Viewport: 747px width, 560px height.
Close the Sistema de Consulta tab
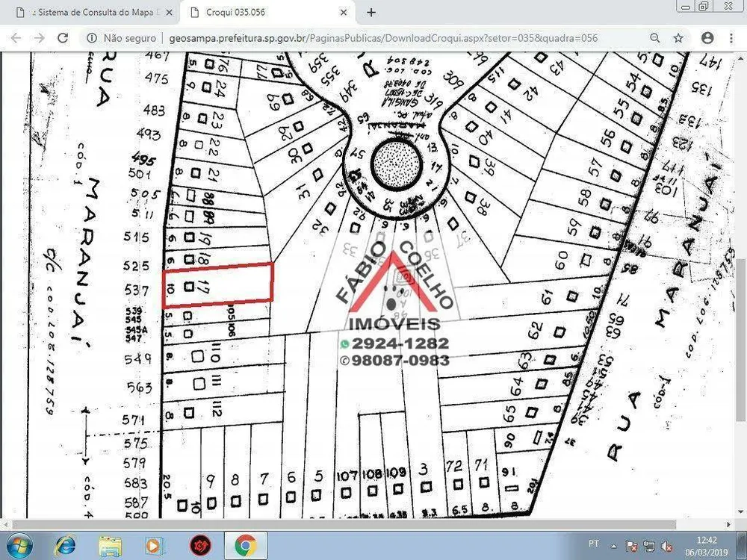coord(169,13)
